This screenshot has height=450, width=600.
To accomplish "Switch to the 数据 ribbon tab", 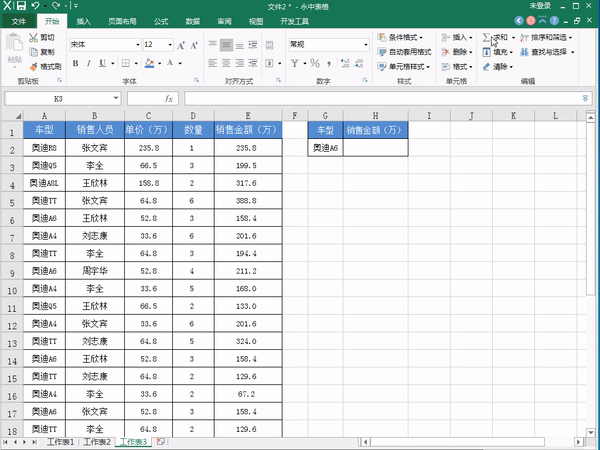I will tap(193, 21).
